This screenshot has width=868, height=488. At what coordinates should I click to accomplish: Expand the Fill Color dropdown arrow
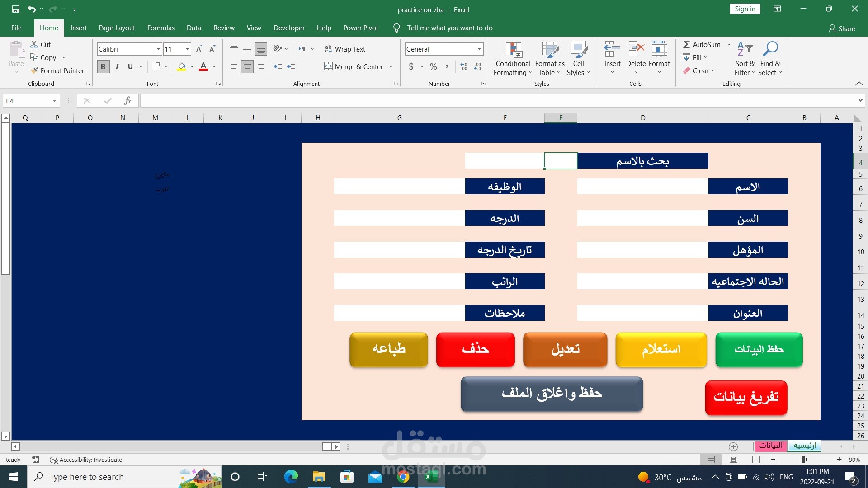[191, 66]
